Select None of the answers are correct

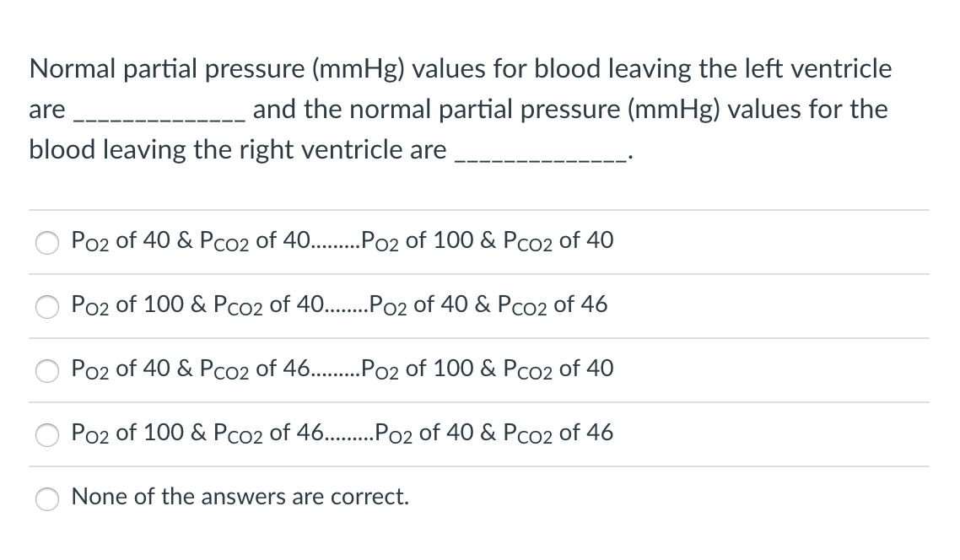pyautogui.click(x=46, y=499)
